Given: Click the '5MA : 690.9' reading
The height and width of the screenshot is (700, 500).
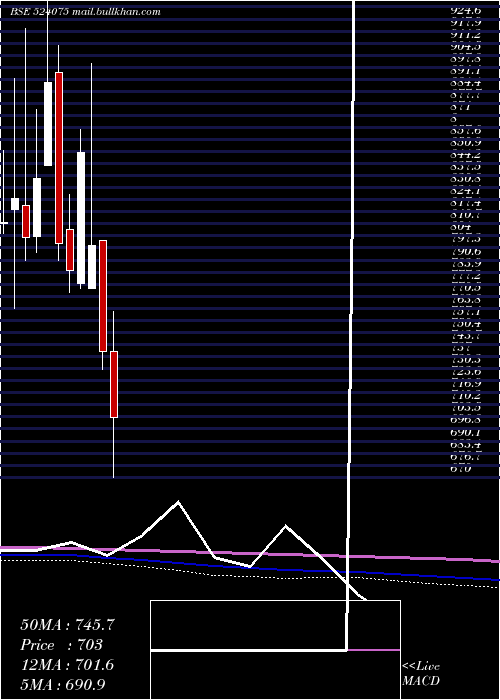Looking at the screenshot, I should tap(63, 684).
